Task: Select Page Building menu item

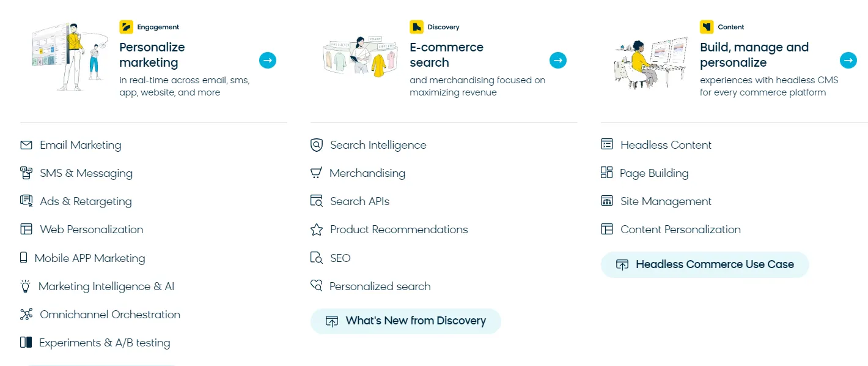Action: click(653, 173)
